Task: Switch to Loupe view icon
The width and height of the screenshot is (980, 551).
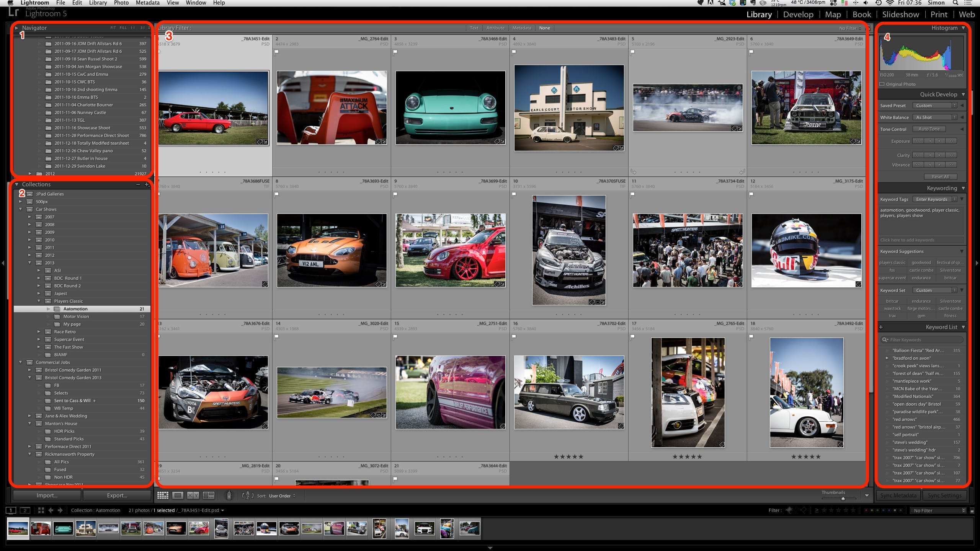Action: click(178, 496)
